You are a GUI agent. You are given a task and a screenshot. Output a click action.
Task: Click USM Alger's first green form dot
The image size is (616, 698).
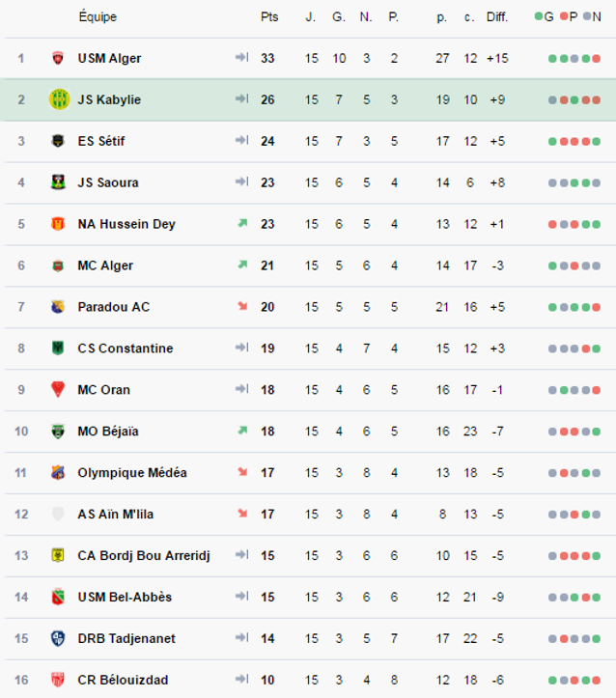click(x=552, y=59)
